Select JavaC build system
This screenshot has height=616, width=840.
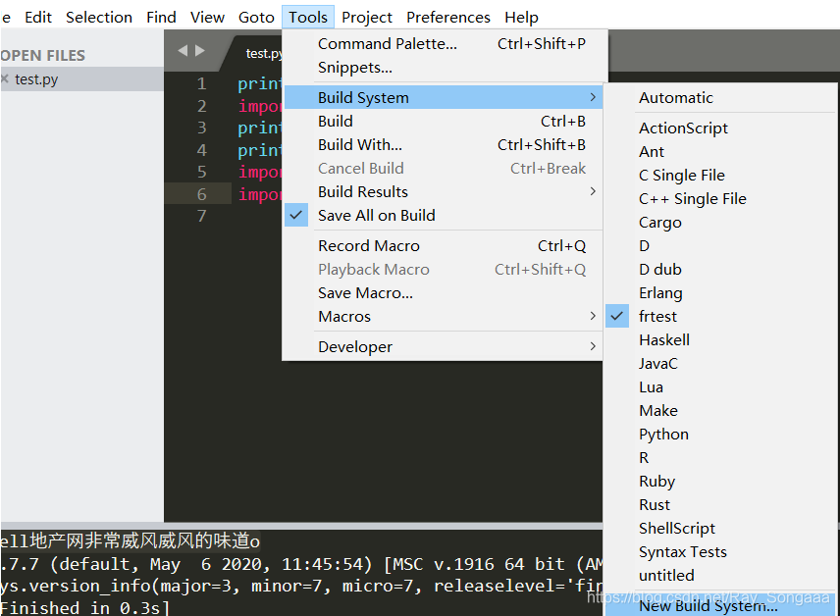tap(720, 364)
